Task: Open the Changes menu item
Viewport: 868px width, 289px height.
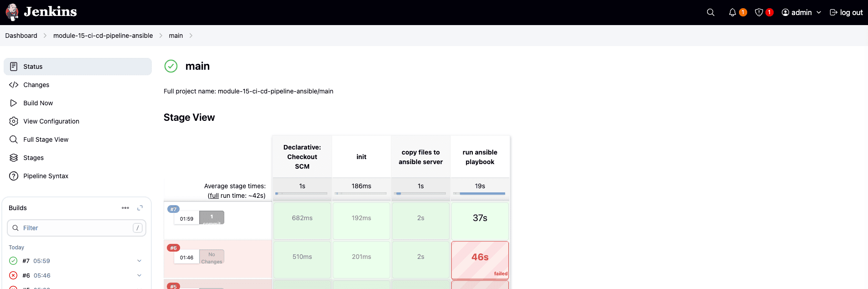Action: pyautogui.click(x=77, y=85)
